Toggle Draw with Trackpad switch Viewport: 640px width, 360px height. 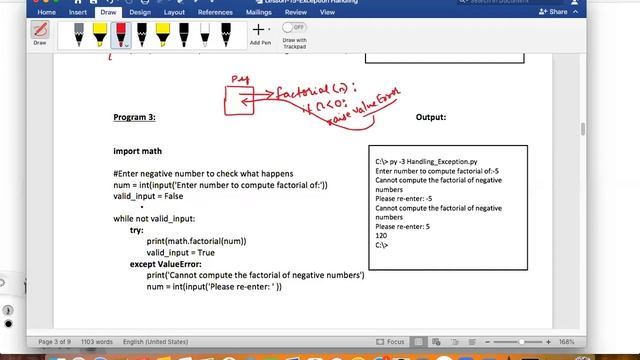(x=294, y=27)
